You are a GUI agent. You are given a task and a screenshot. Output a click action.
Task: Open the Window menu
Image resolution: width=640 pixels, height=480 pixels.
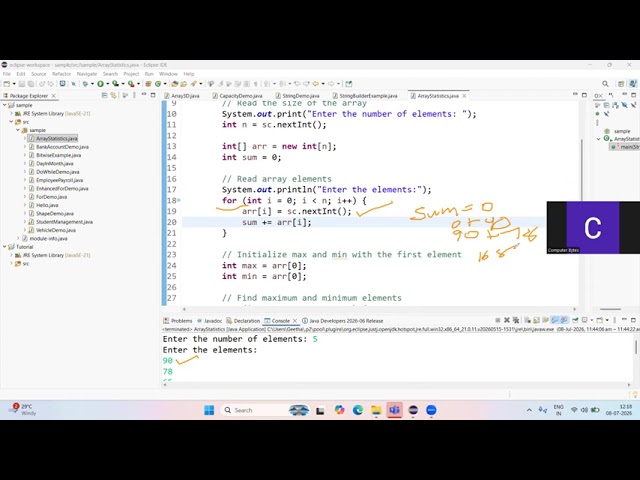tap(168, 74)
